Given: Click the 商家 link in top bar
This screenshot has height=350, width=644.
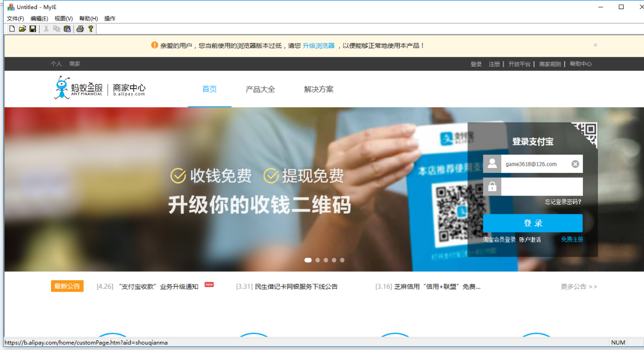Looking at the screenshot, I should (x=75, y=64).
